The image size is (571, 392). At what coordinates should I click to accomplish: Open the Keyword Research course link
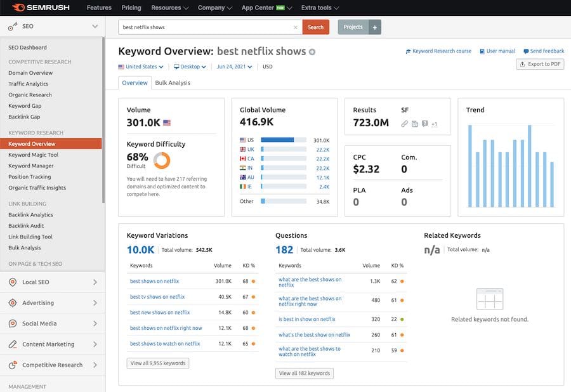click(x=438, y=51)
